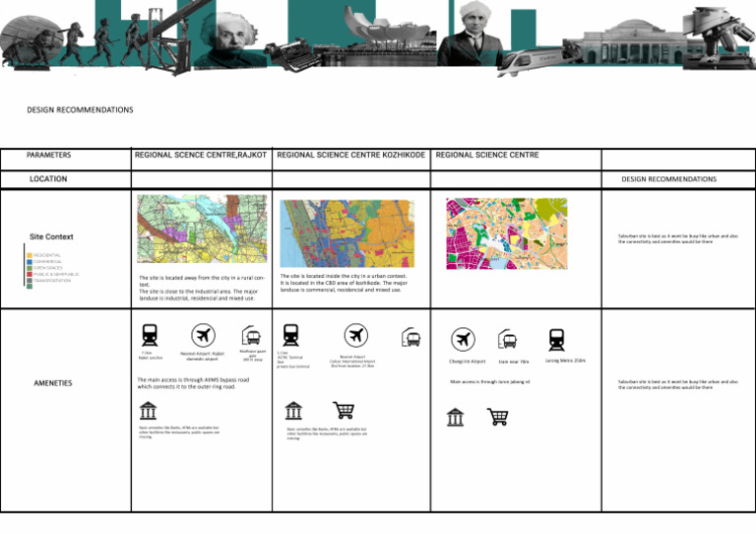The image size is (756, 534).
Task: Click the suburban site recommendation in Site Context row
Action: point(678,238)
